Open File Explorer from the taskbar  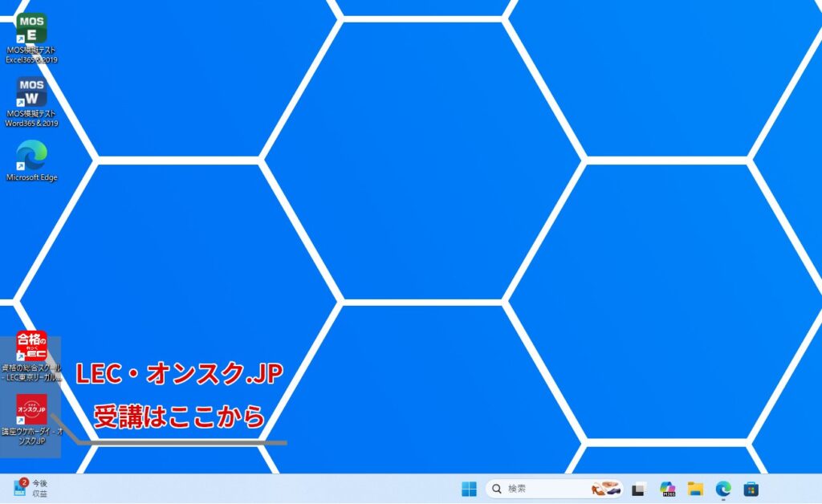tap(695, 489)
